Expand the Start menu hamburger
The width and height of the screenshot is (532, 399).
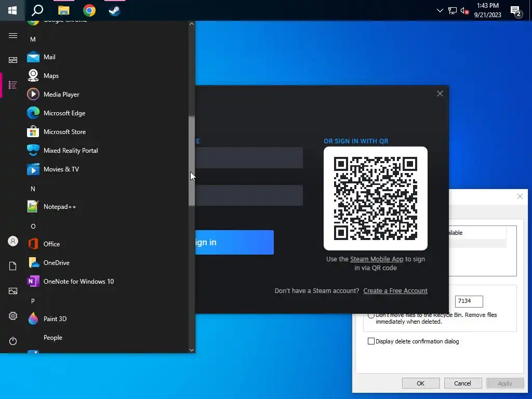tap(13, 36)
